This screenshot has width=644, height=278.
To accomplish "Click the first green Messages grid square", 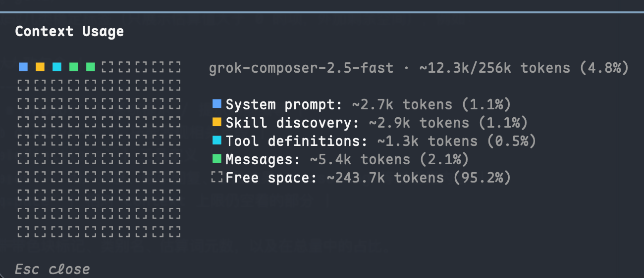I will point(74,67).
